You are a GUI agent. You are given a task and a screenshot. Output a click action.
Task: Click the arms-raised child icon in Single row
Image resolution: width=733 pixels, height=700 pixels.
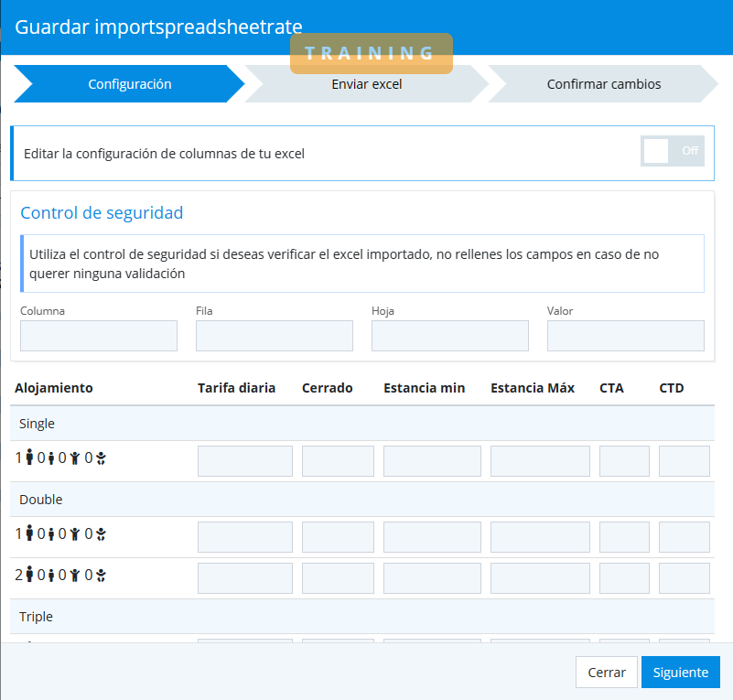point(75,458)
